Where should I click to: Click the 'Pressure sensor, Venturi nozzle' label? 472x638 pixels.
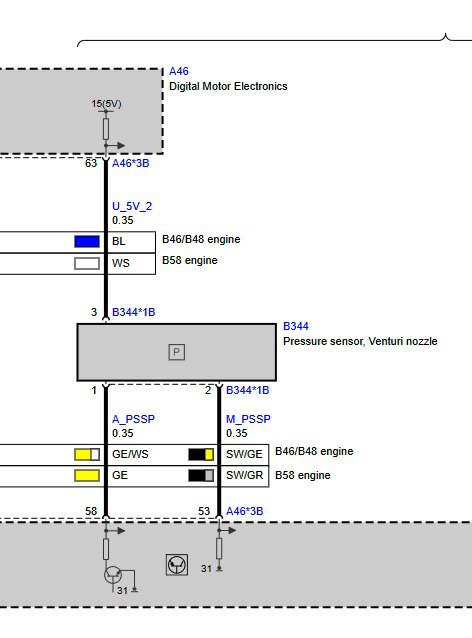click(x=360, y=341)
